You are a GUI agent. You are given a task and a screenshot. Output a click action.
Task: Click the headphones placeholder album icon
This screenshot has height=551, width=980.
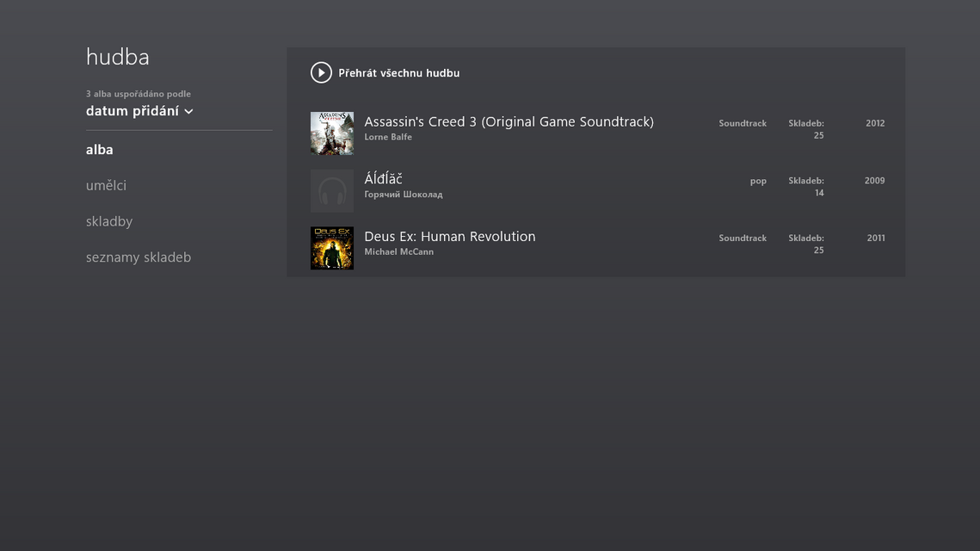332,191
